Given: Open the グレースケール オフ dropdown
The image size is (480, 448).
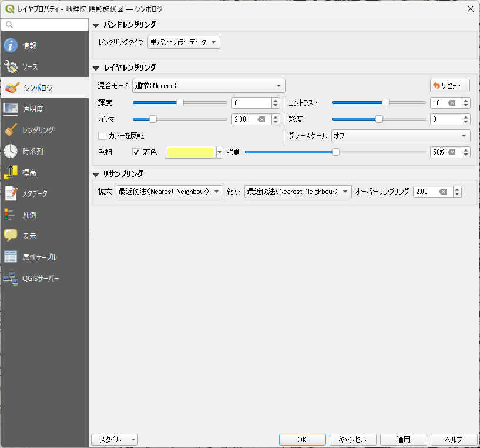Looking at the screenshot, I should [401, 136].
